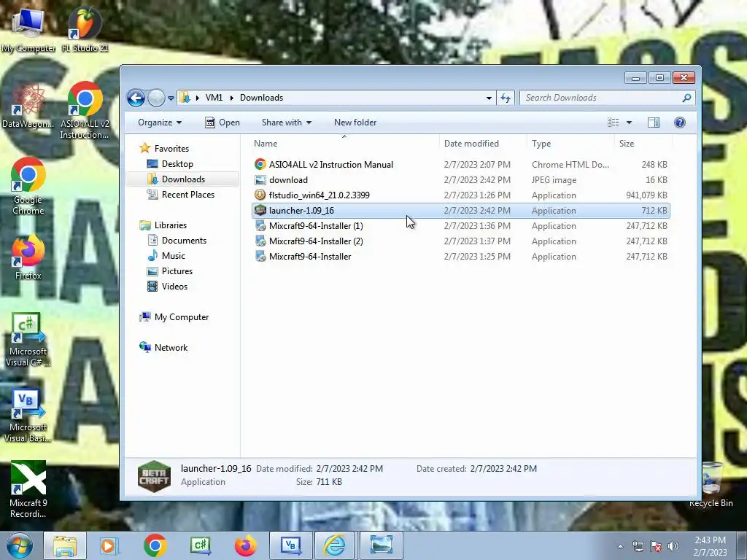Open Explorer help
Viewport: 747px width, 560px height.
680,122
